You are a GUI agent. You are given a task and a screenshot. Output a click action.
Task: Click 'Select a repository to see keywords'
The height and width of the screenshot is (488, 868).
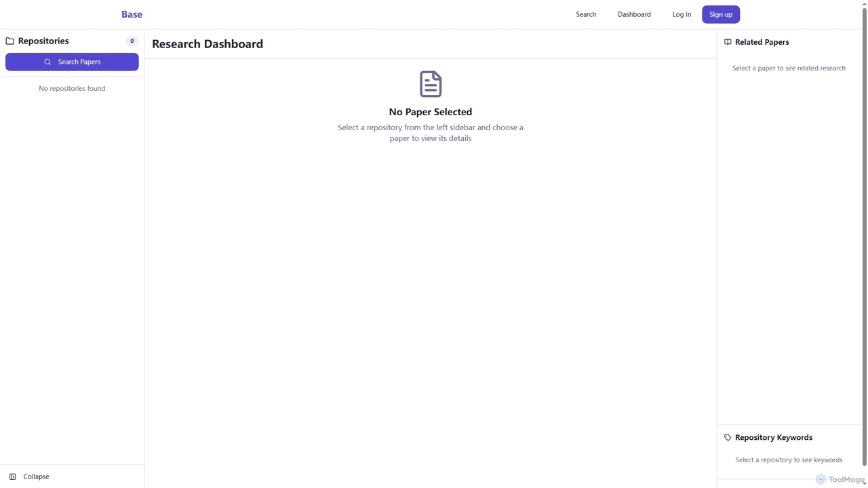[789, 460]
